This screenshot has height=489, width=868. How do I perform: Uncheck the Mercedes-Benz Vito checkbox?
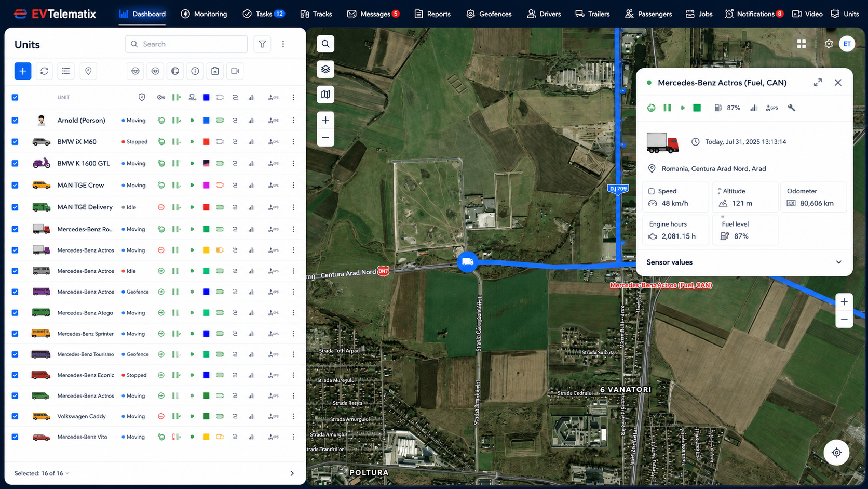(x=15, y=437)
